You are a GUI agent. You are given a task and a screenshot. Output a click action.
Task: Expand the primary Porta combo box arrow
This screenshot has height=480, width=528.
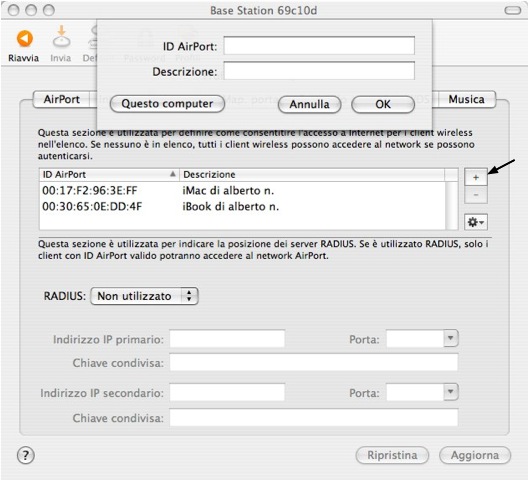coord(451,338)
